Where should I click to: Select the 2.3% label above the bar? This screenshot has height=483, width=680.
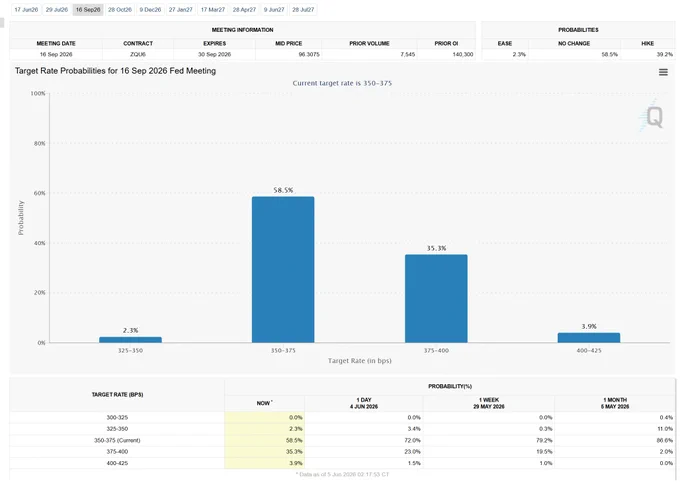pos(130,330)
